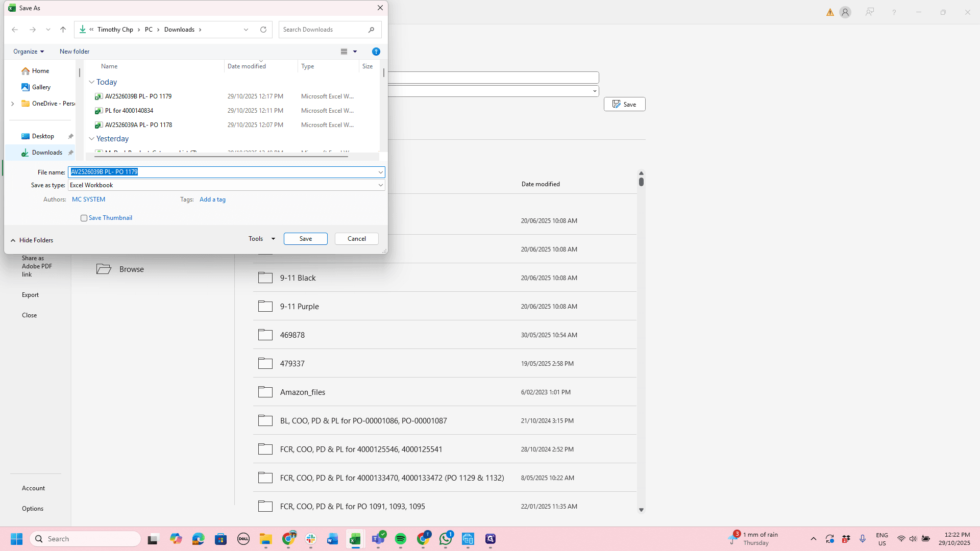Expand the OneDrive tree node
The height and width of the screenshot is (551, 980).
point(13,104)
